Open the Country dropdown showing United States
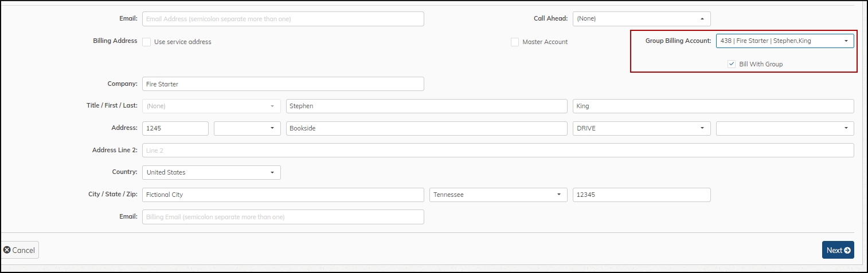 coord(211,172)
